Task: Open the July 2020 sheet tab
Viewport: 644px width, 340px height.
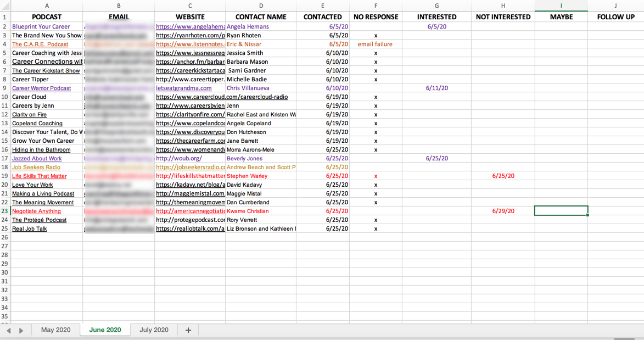Action: [x=154, y=330]
